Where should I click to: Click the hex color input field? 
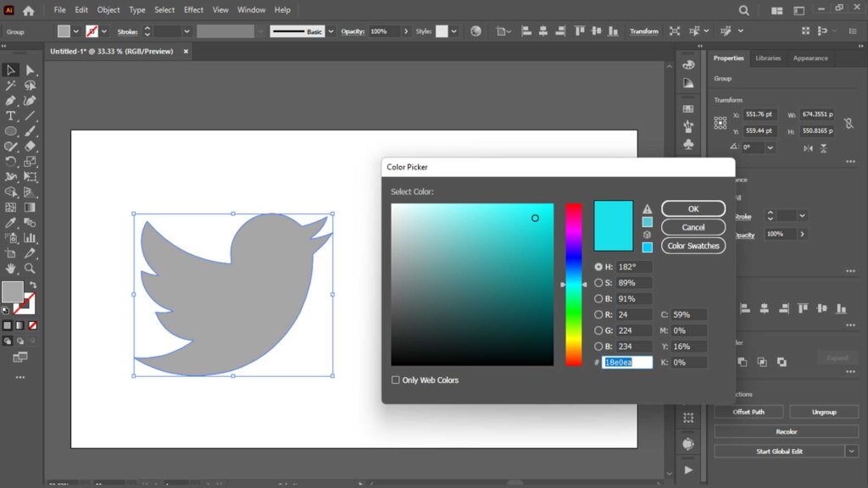tap(626, 363)
